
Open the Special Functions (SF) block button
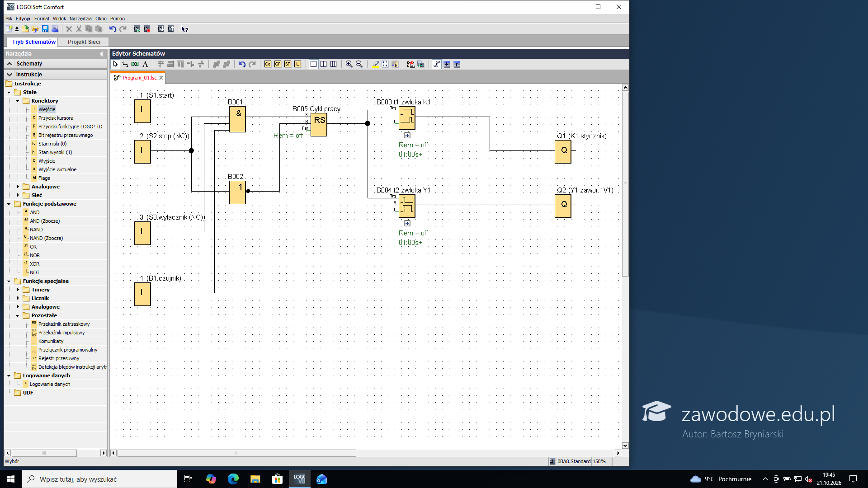click(x=288, y=64)
